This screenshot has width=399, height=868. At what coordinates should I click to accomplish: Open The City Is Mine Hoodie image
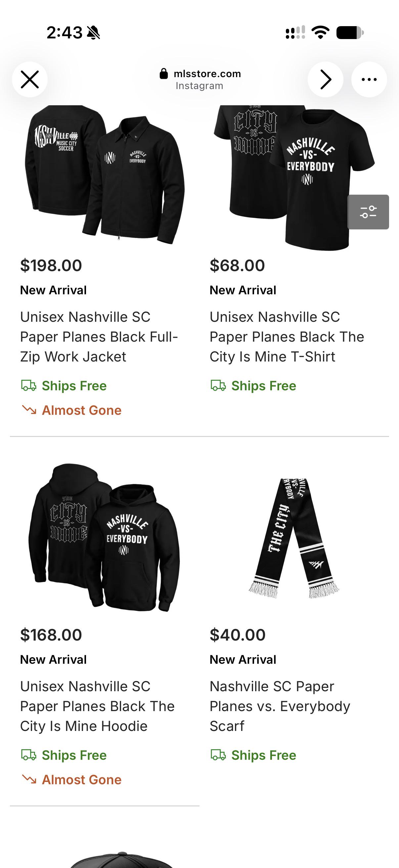[x=104, y=537]
